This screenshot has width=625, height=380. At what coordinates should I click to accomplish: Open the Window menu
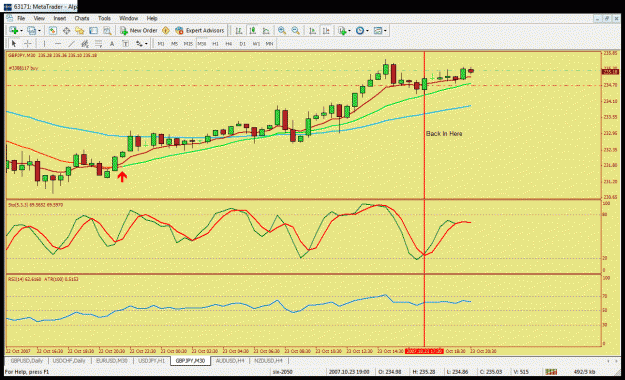(128, 18)
